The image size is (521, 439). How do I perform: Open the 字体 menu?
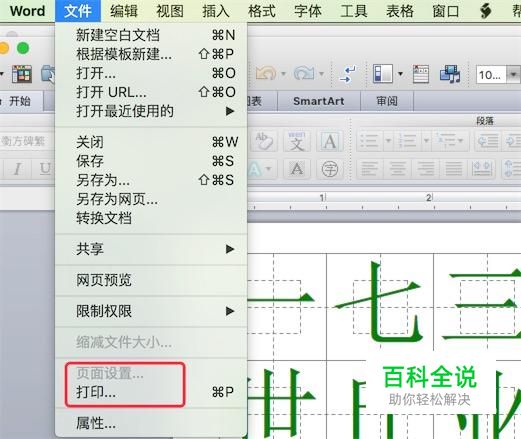pos(308,11)
